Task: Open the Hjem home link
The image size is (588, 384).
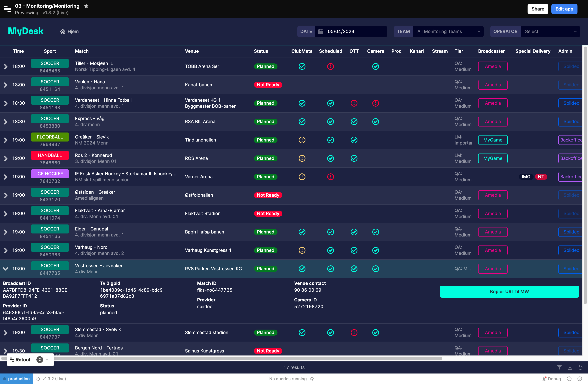Action: [x=69, y=32]
